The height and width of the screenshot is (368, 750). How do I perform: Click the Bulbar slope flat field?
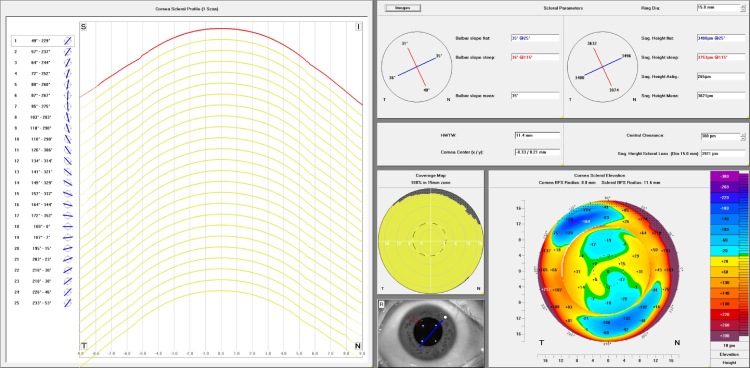[x=535, y=38]
